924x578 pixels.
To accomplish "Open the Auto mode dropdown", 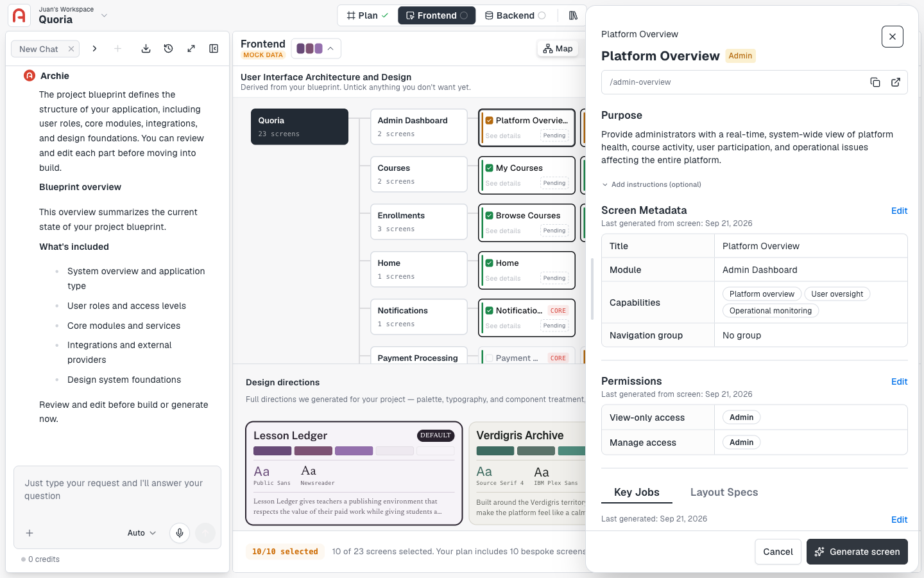I will pos(142,533).
